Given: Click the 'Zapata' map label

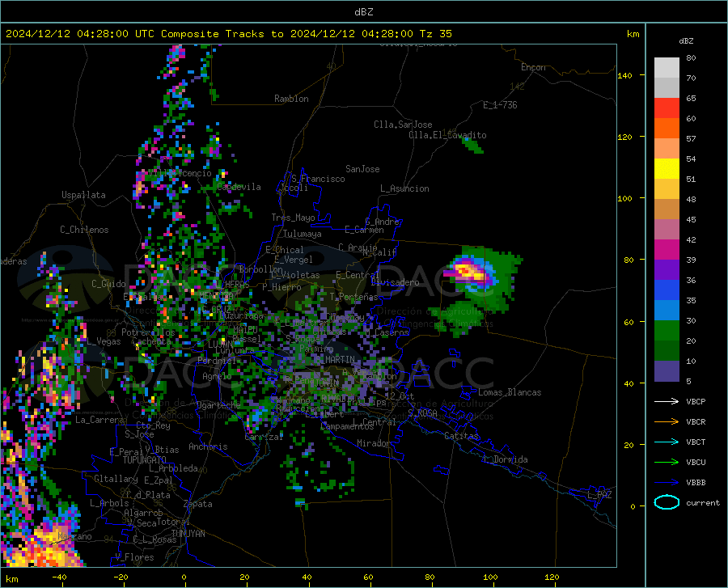Looking at the screenshot, I should pos(198,504).
